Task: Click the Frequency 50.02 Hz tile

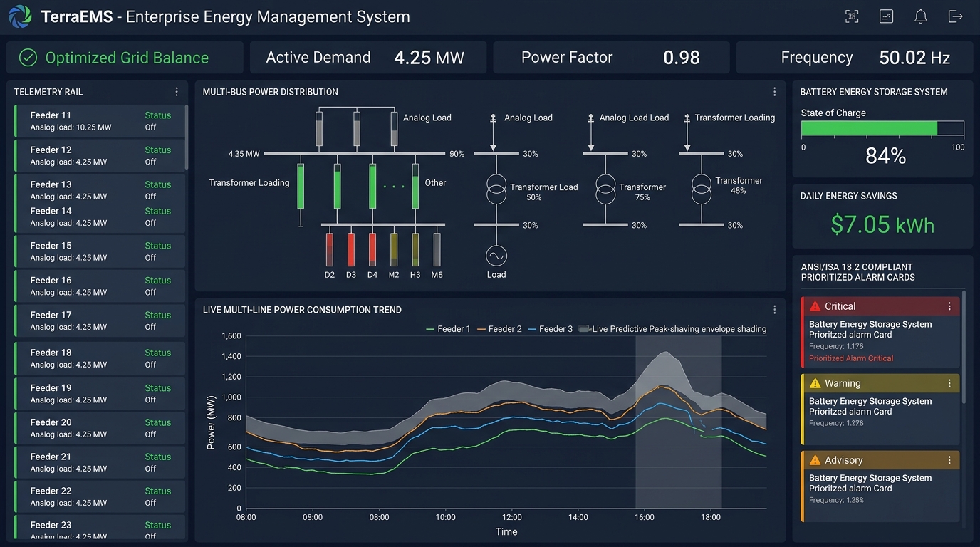Action: pos(855,58)
